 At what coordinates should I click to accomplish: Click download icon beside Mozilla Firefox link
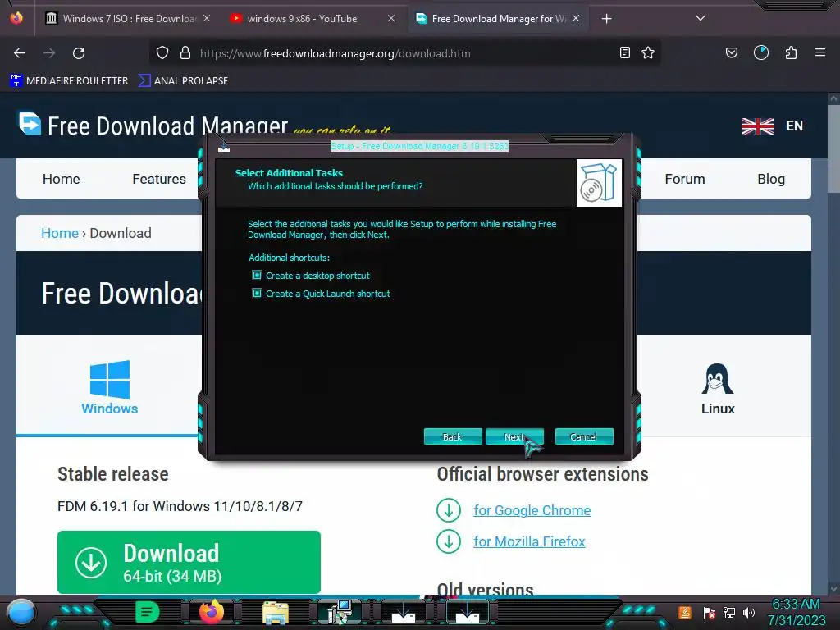point(449,541)
